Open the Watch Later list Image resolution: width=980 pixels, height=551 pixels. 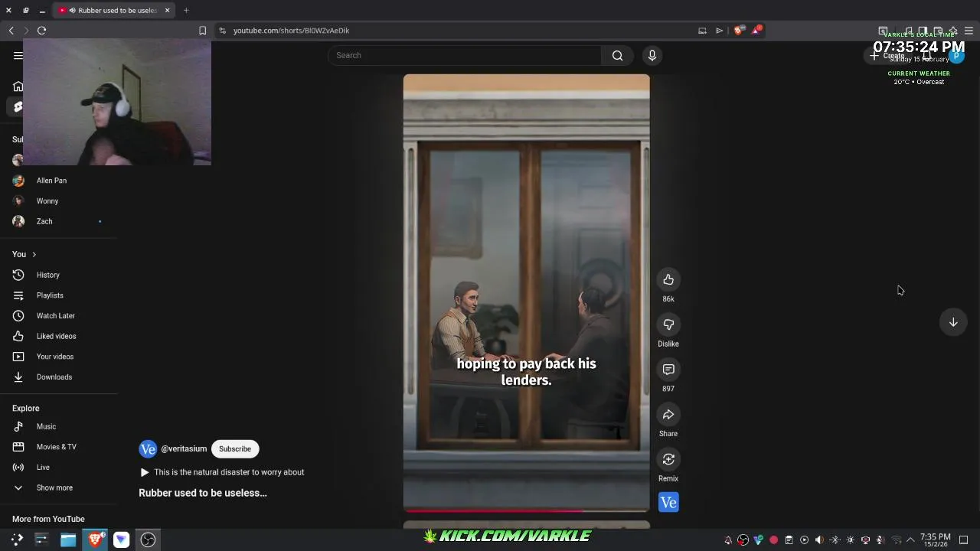click(57, 315)
